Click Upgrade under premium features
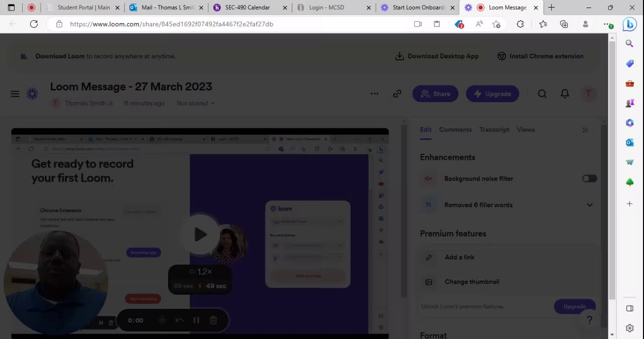 point(575,306)
